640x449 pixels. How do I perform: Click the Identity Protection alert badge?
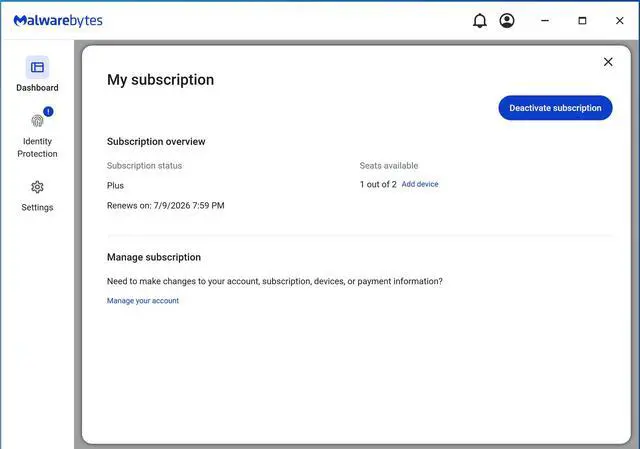tap(48, 111)
